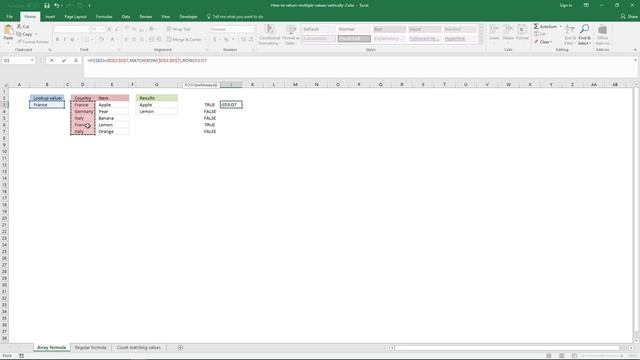The image size is (640, 360).
Task: Switch to the Formulas ribbon tab
Action: [104, 17]
